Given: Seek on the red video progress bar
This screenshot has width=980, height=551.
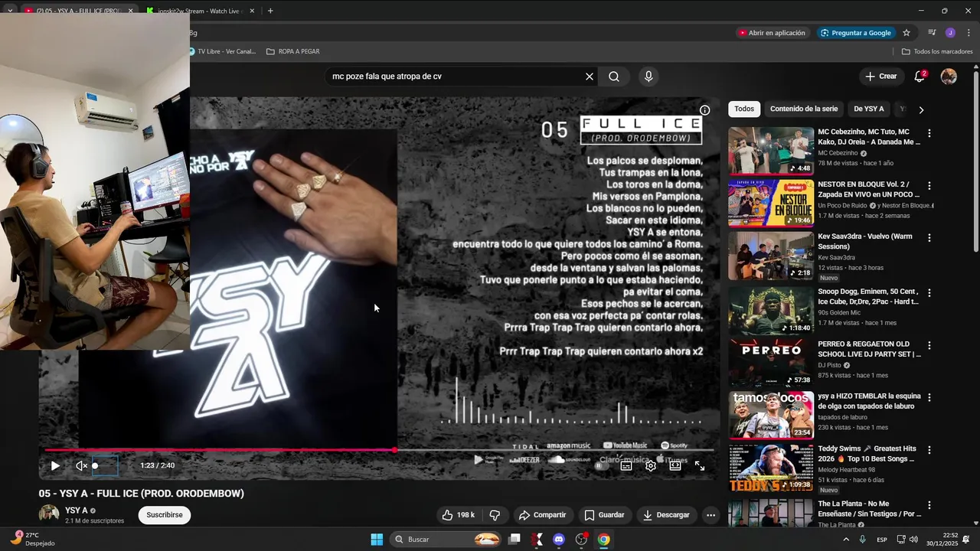Looking at the screenshot, I should pyautogui.click(x=379, y=450).
